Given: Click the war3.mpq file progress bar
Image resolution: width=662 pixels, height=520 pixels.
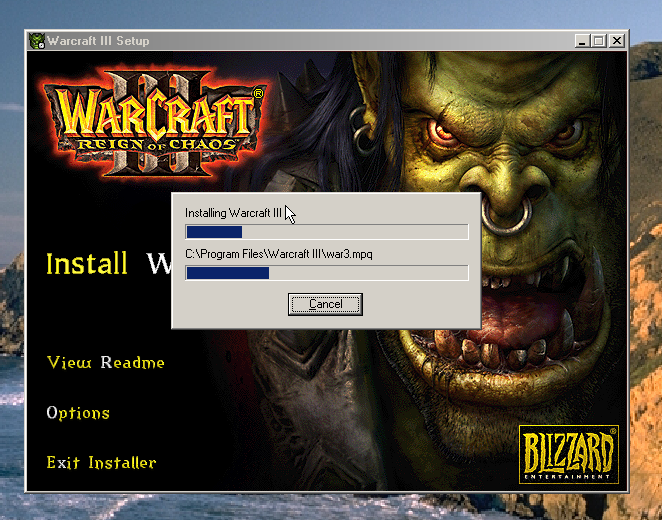Looking at the screenshot, I should tap(327, 273).
